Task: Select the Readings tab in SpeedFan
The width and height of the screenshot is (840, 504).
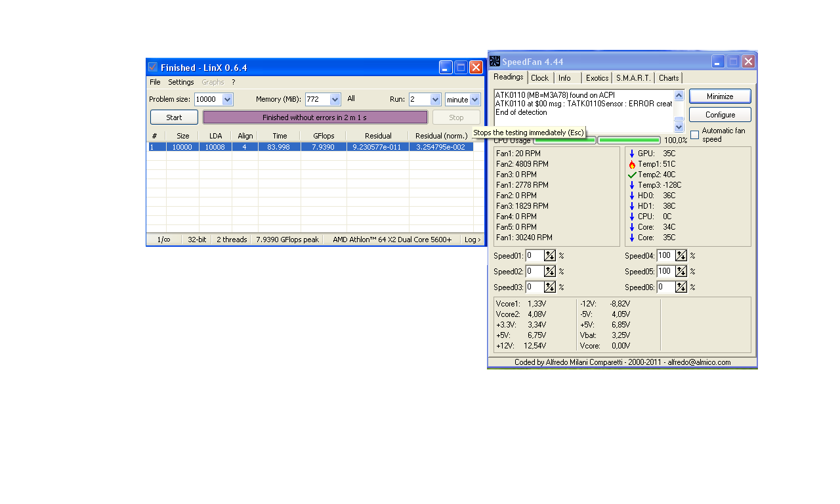Action: (509, 77)
